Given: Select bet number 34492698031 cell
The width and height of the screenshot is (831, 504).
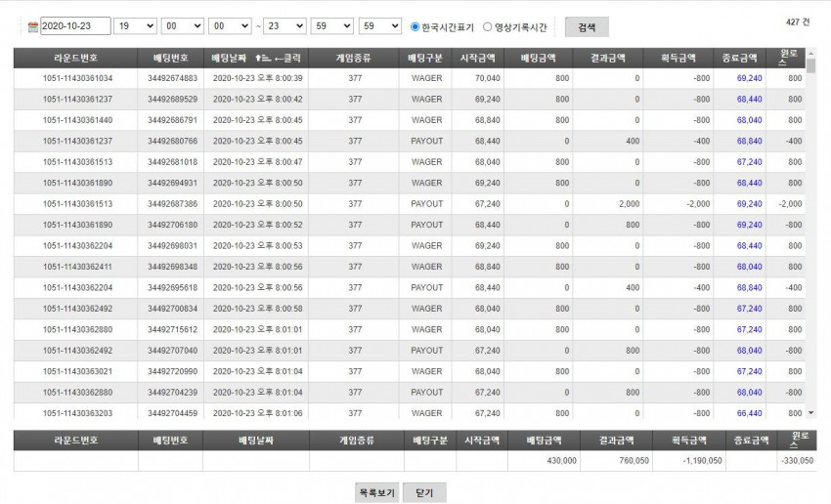Looking at the screenshot, I should click(172, 245).
